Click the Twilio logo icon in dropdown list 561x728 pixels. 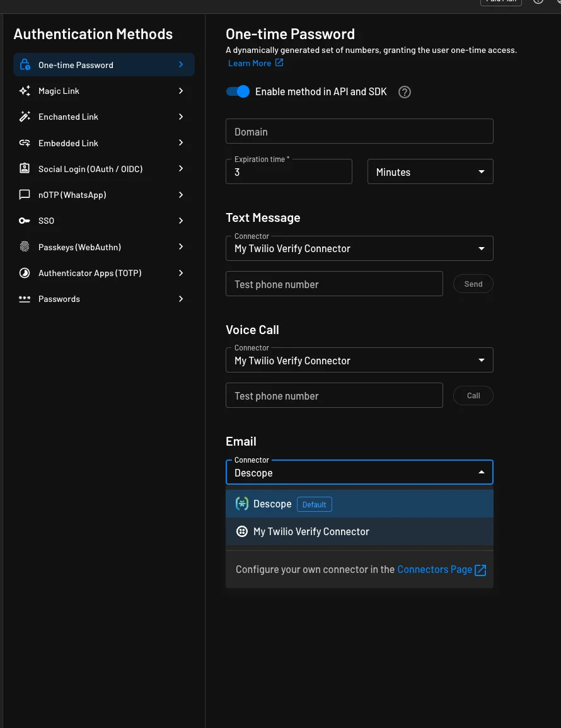coord(242,531)
